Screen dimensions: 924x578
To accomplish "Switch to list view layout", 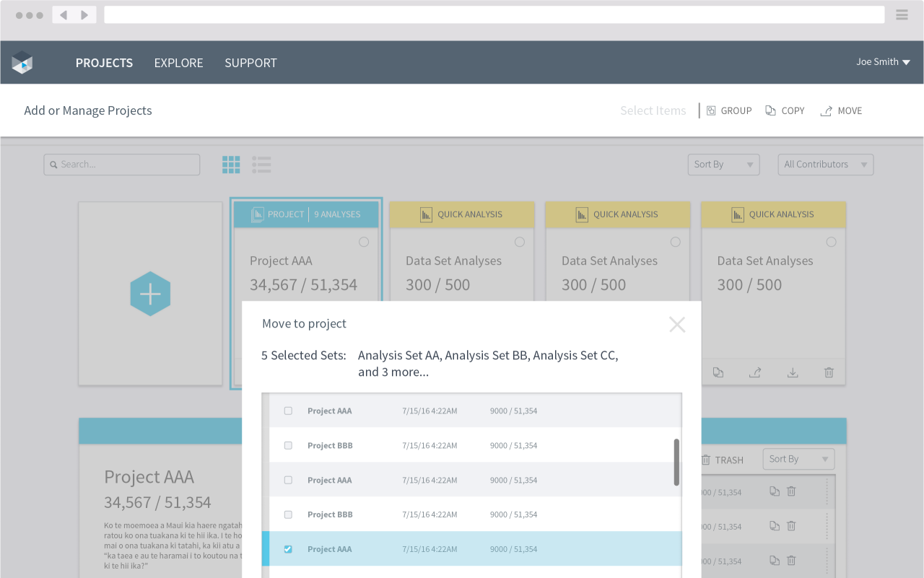I will pyautogui.click(x=261, y=165).
